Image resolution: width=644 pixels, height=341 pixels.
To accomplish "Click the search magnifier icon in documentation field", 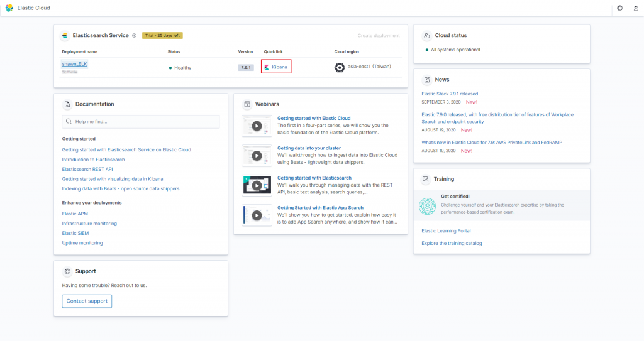I will [69, 121].
